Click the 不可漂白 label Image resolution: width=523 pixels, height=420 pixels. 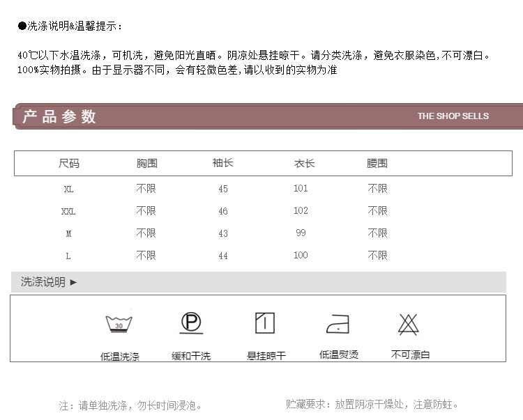pos(410,355)
